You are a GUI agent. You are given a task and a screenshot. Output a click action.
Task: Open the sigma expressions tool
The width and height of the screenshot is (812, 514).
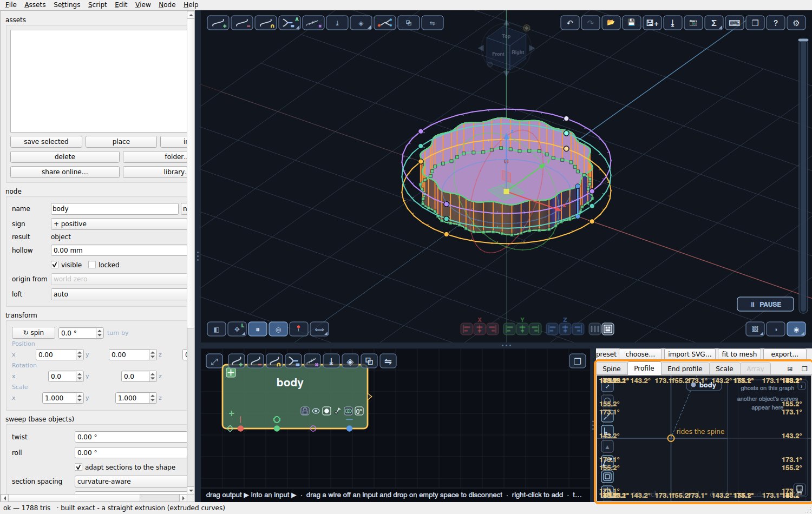(713, 23)
